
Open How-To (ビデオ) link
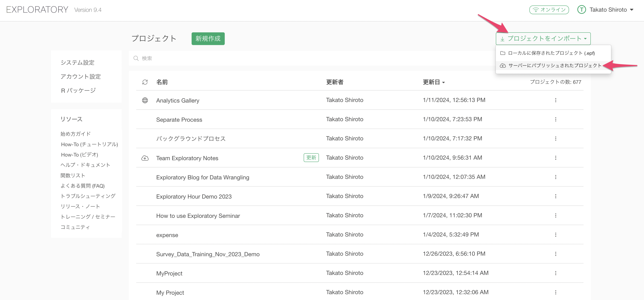tap(80, 155)
